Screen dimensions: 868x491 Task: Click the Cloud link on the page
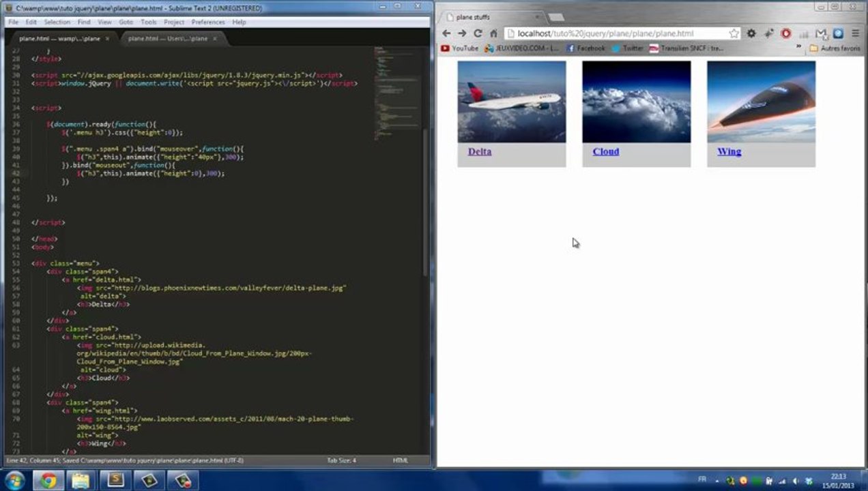[606, 151]
